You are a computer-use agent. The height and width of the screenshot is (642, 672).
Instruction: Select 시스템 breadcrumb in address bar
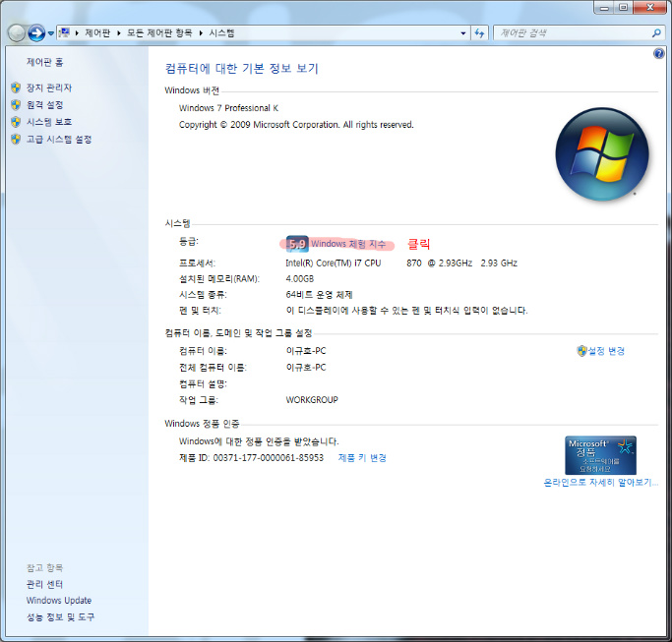(x=221, y=33)
